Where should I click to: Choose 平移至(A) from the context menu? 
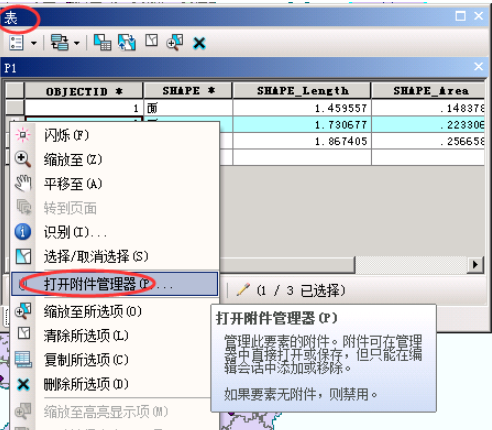coord(115,184)
